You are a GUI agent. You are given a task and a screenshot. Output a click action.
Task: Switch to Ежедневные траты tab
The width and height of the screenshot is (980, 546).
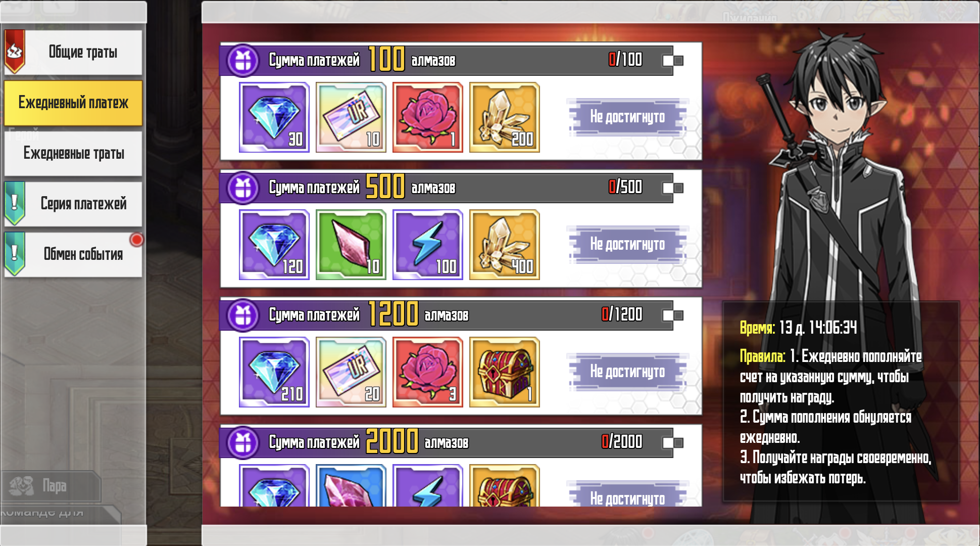tap(73, 153)
